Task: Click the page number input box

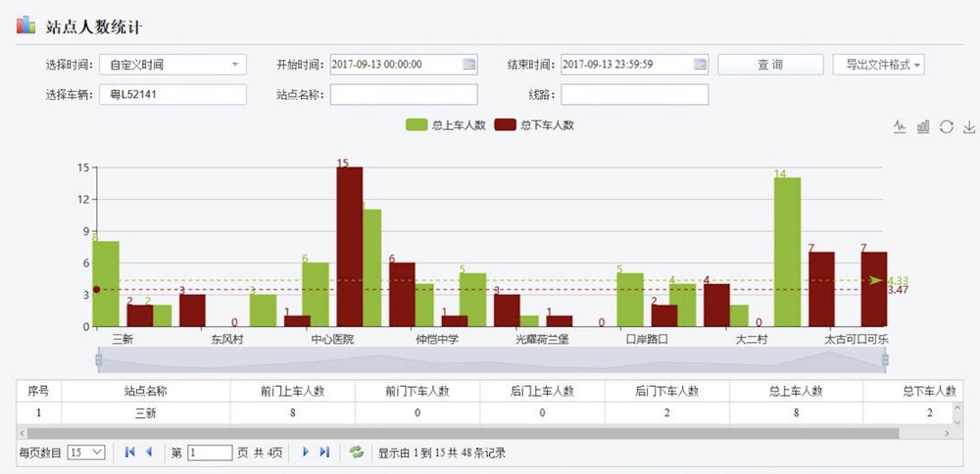Action: [210, 452]
